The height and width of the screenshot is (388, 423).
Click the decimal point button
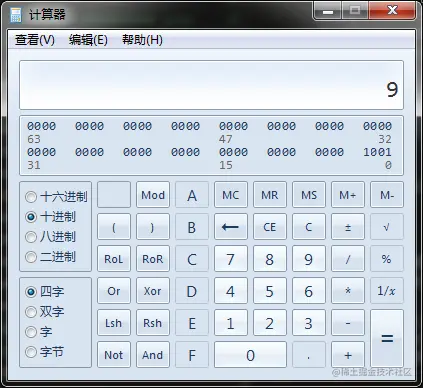click(309, 355)
